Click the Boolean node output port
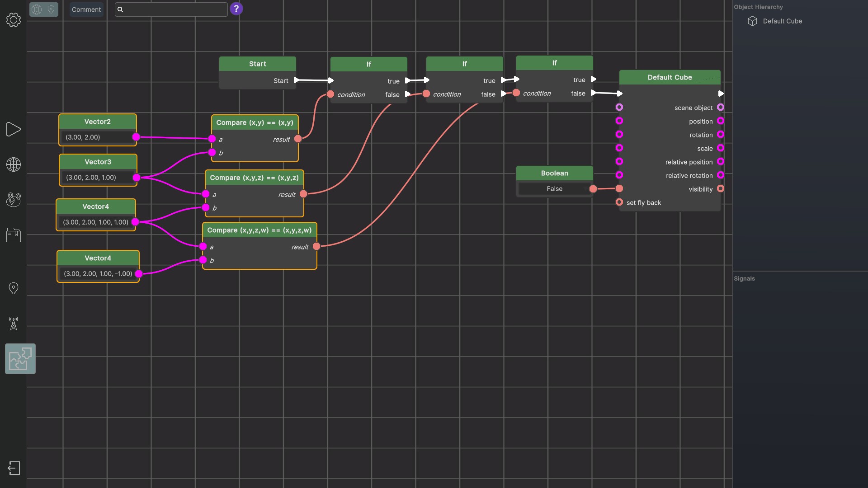This screenshot has width=868, height=488. [593, 189]
